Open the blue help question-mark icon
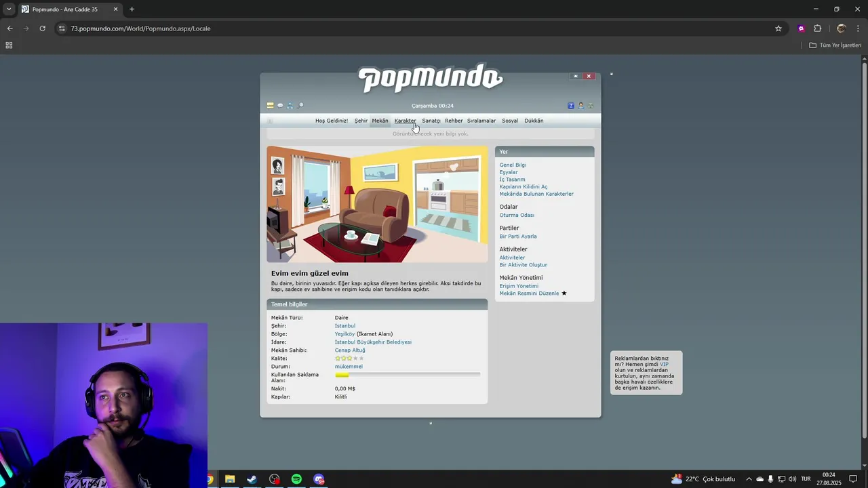The width and height of the screenshot is (868, 488). (x=571, y=106)
